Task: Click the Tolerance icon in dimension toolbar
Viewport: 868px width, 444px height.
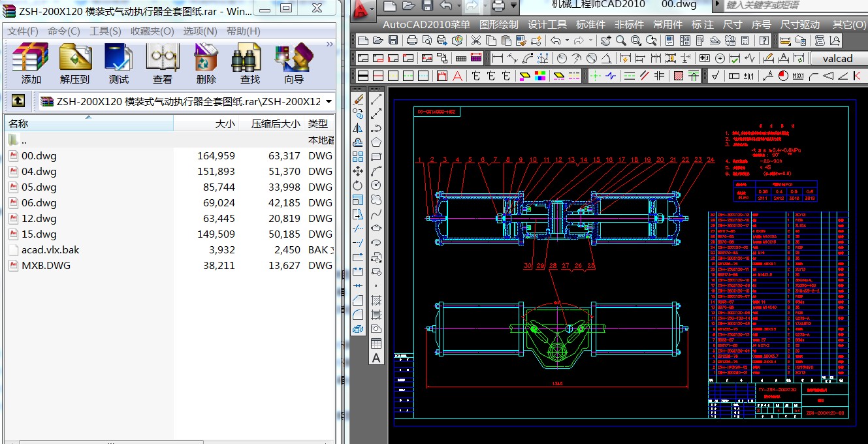Action: (x=704, y=58)
